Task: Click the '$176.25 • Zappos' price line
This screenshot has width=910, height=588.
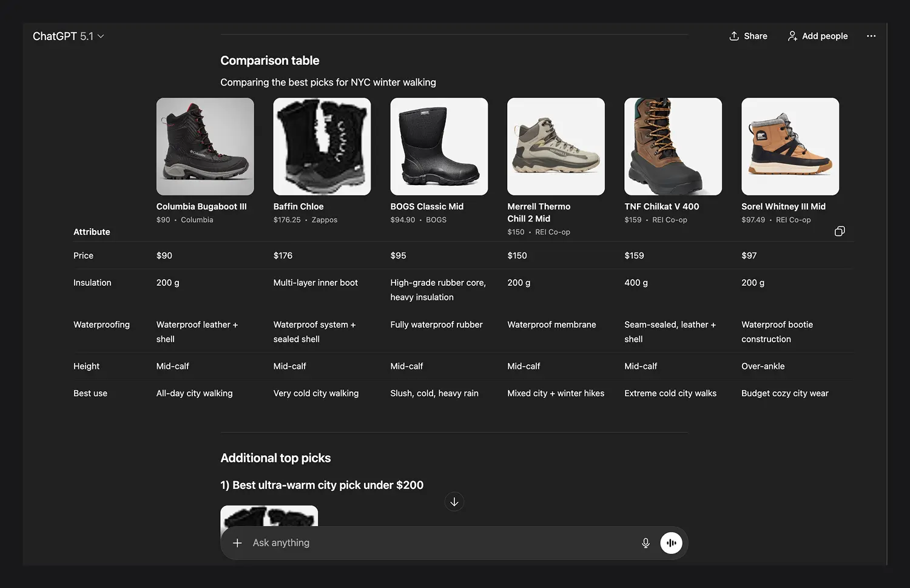Action: 305,220
